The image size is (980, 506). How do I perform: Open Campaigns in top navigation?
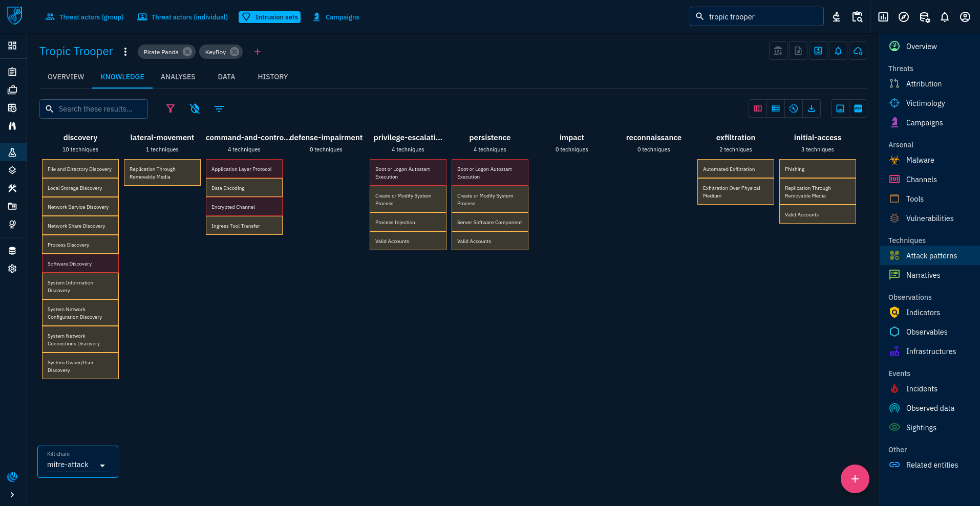(x=336, y=17)
